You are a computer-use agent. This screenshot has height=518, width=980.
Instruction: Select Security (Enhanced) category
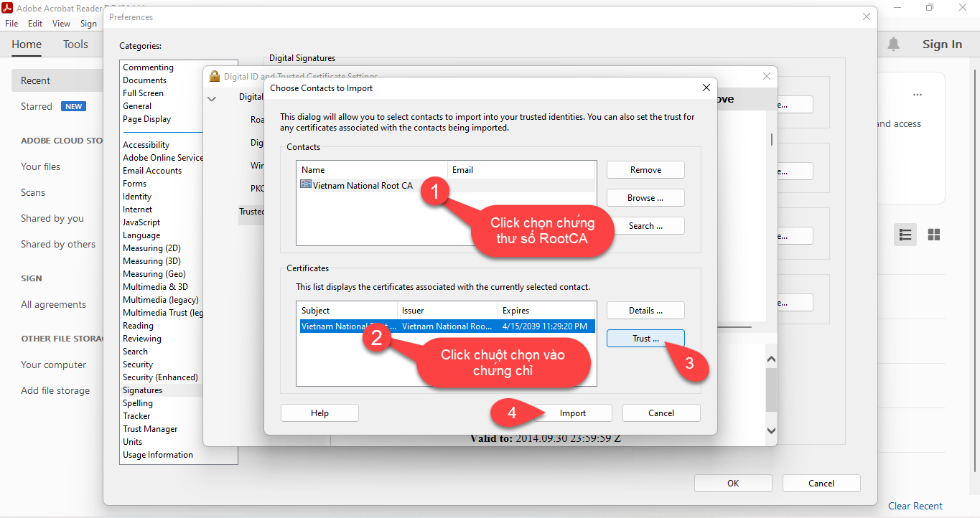[x=160, y=377]
